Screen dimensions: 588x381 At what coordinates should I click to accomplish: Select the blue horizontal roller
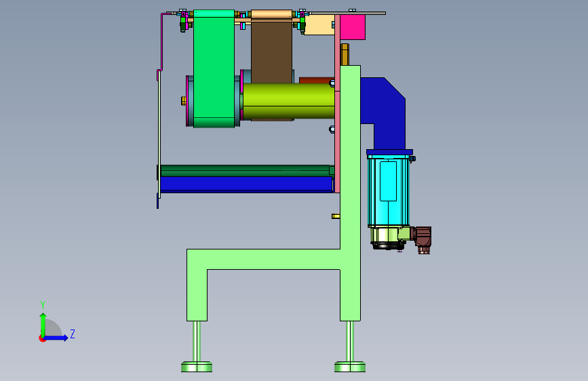246,184
